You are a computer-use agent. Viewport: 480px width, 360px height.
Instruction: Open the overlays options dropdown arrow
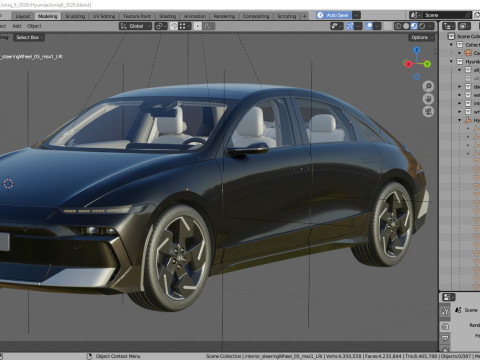377,26
